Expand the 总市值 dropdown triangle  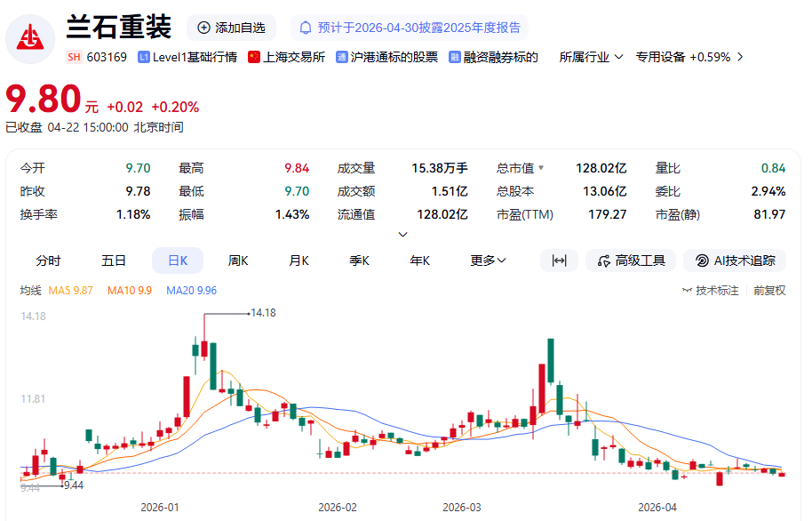(x=540, y=168)
